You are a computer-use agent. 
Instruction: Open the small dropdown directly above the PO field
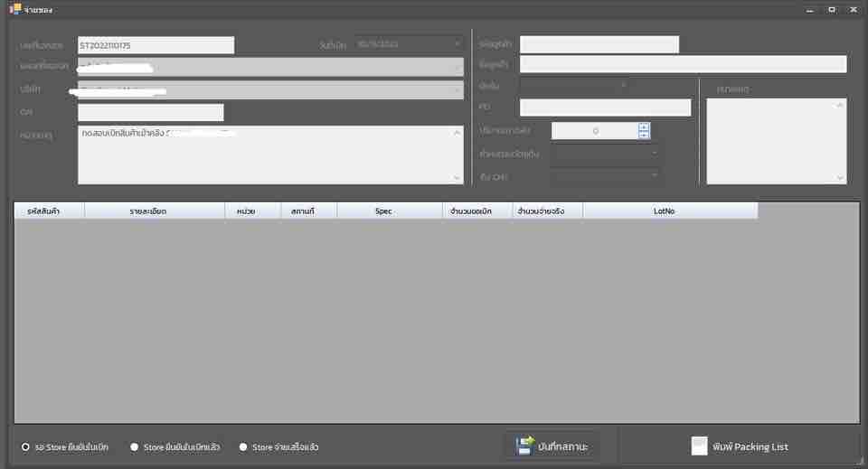[575, 86]
